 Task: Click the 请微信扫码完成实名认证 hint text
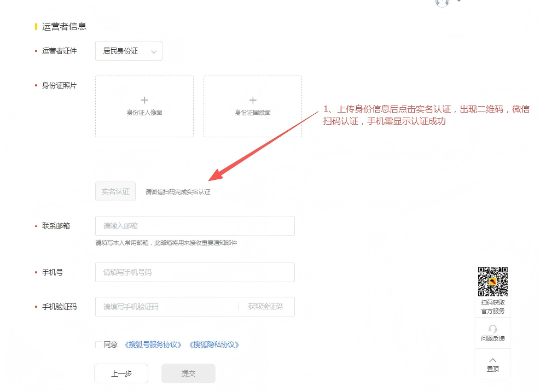click(x=178, y=192)
